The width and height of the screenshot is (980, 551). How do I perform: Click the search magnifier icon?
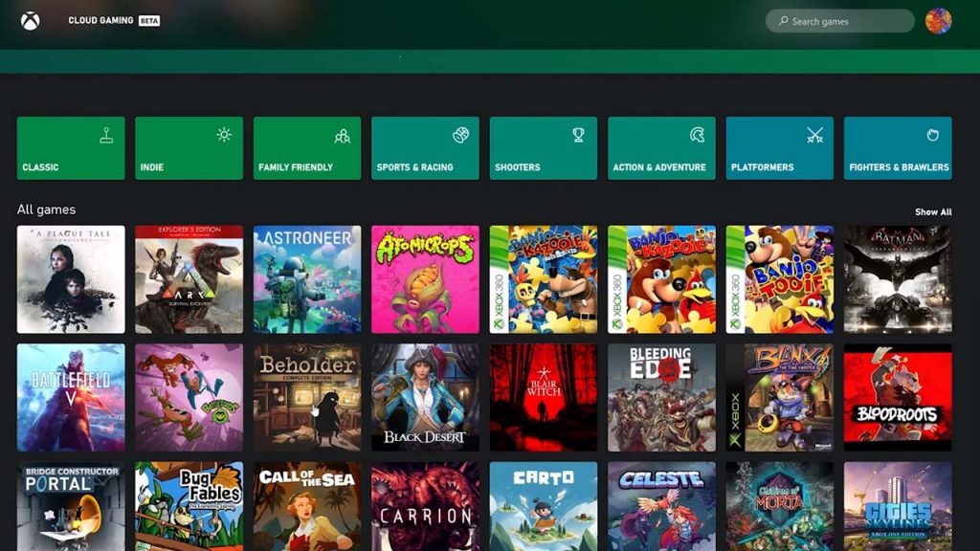pyautogui.click(x=783, y=21)
